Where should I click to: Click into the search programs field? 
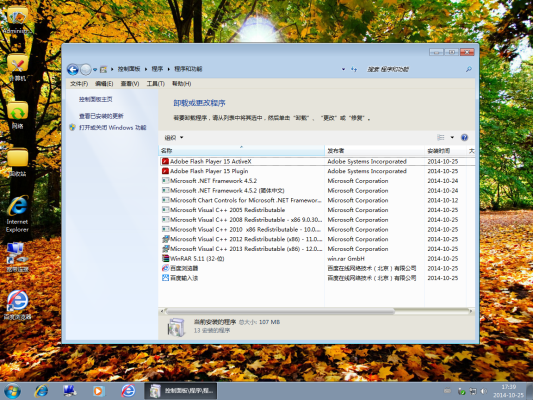[415, 69]
